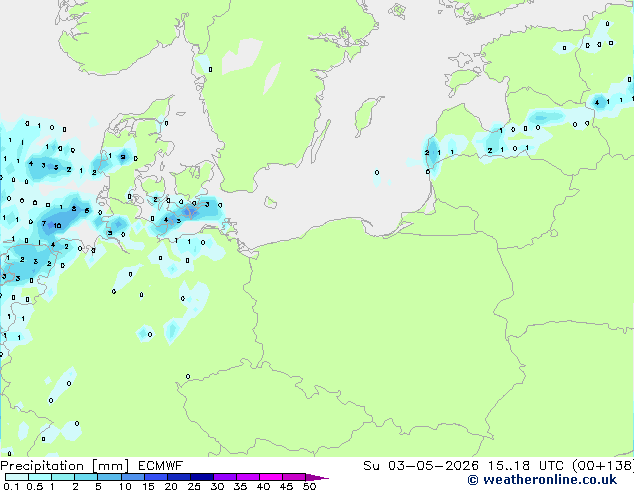Image resolution: width=634 pixels, height=490 pixels.
Task: Click the '(00+138)' forecast step text
Action: coord(603,466)
